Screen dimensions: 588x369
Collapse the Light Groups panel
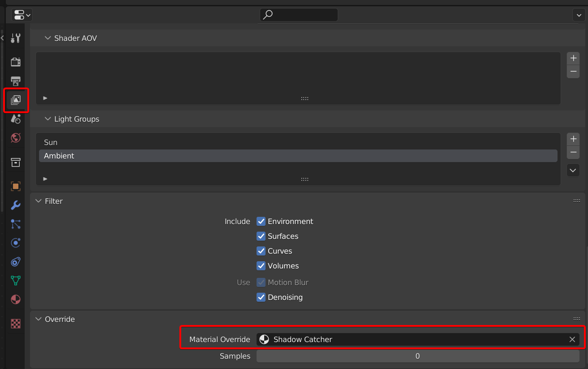pos(48,119)
